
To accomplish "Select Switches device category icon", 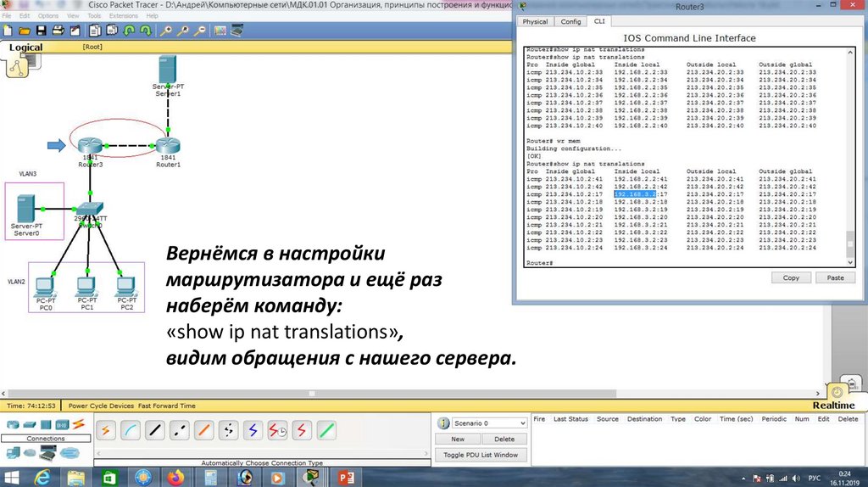I will [30, 425].
